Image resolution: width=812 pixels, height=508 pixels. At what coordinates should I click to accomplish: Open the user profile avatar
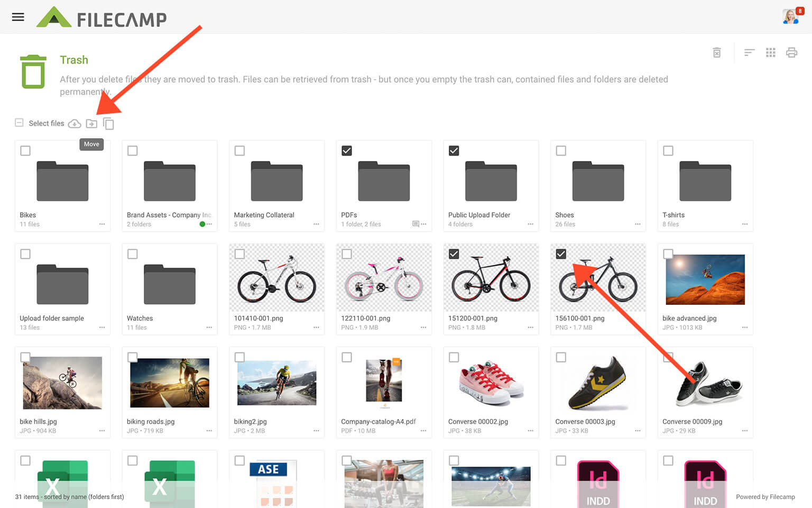pyautogui.click(x=791, y=16)
